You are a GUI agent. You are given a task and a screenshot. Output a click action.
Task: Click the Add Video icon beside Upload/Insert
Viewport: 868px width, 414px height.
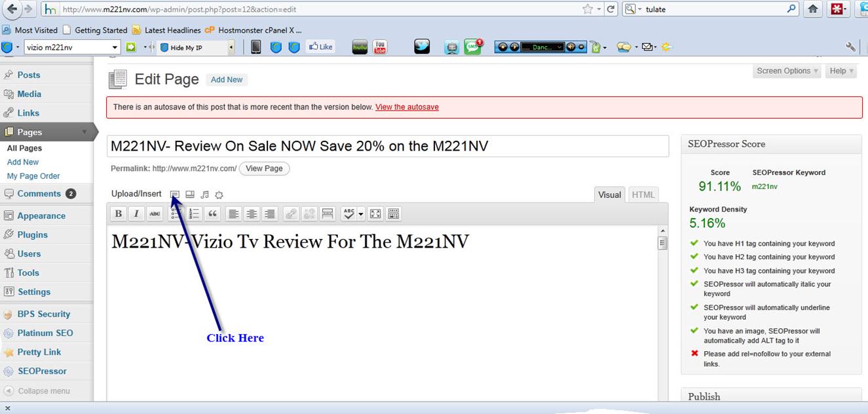point(190,195)
